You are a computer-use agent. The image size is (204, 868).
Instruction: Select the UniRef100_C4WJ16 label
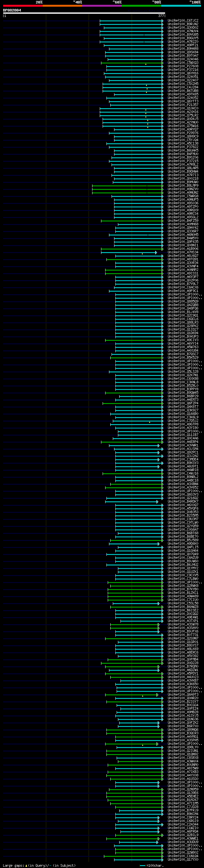183,474
